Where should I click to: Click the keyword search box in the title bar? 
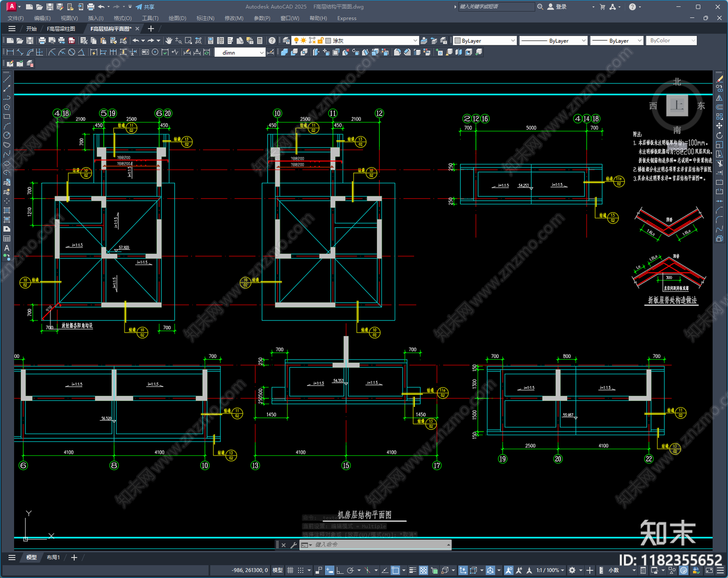[496, 7]
